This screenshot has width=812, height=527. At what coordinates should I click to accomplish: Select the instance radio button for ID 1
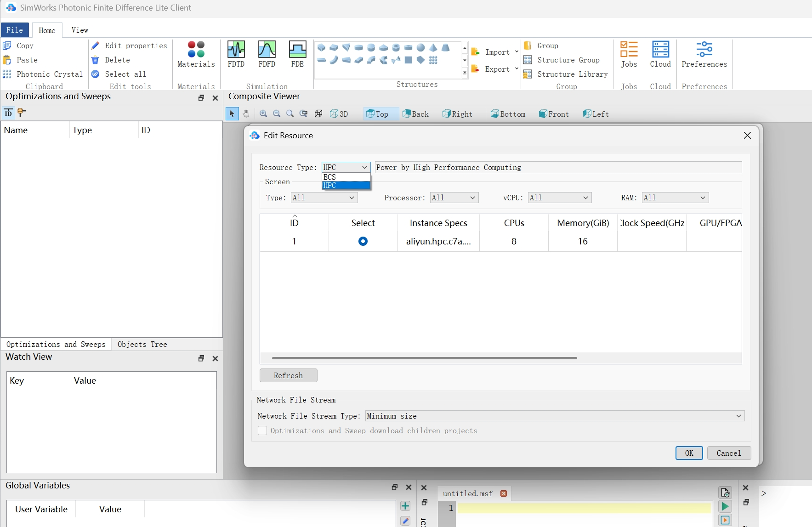(363, 241)
